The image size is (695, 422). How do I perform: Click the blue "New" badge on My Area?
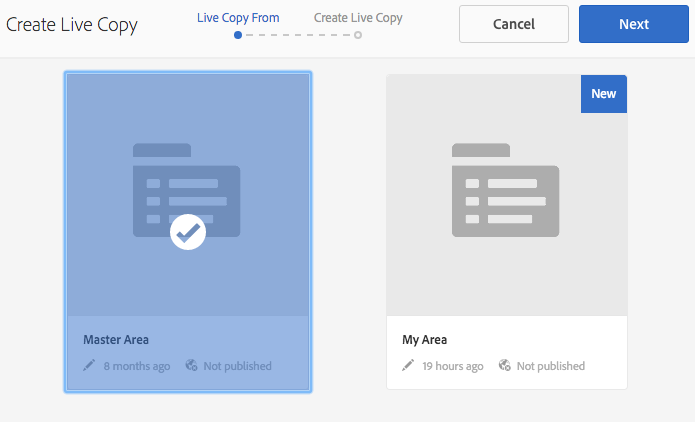(604, 94)
